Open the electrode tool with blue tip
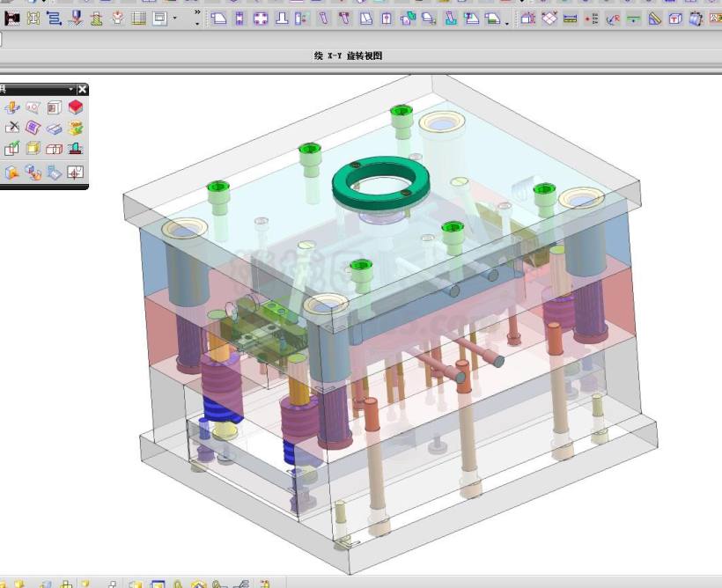The image size is (722, 588). [76, 18]
